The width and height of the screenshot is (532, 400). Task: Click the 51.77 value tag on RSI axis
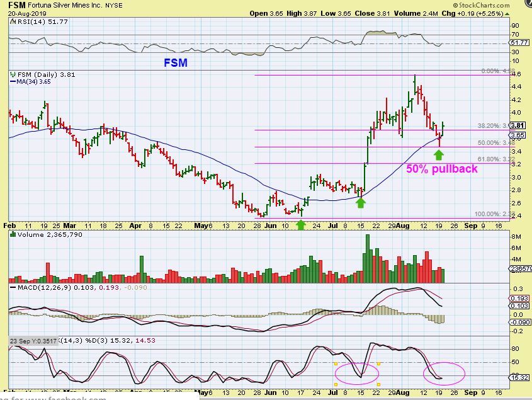coord(519,42)
